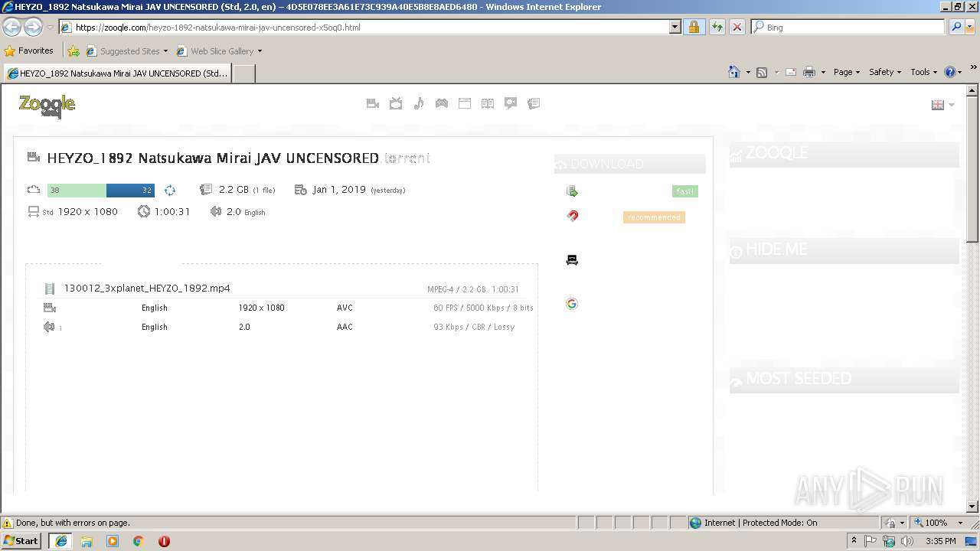The width and height of the screenshot is (980, 551).
Task: Click the red magnet download icon
Action: coord(572,216)
